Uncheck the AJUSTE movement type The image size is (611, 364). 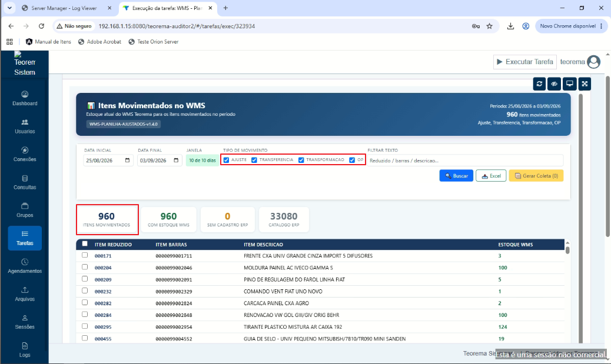227,160
